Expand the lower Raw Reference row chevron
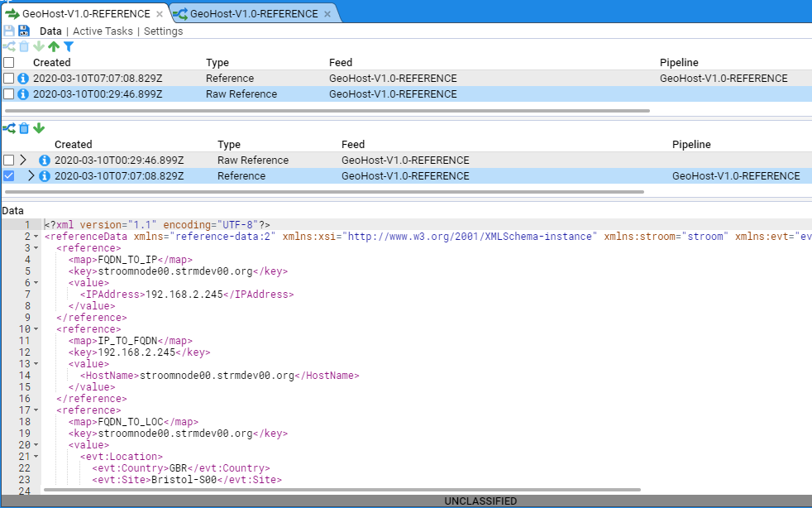 (24, 161)
